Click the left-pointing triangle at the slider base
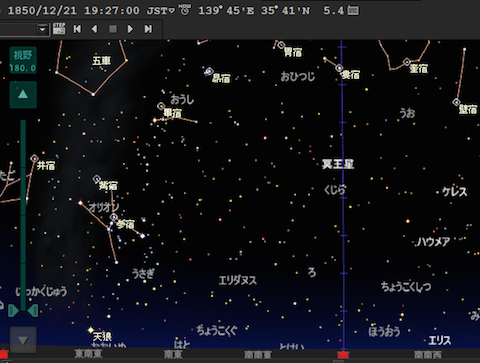Viewport: 480px width, 363px height. [x=33, y=311]
